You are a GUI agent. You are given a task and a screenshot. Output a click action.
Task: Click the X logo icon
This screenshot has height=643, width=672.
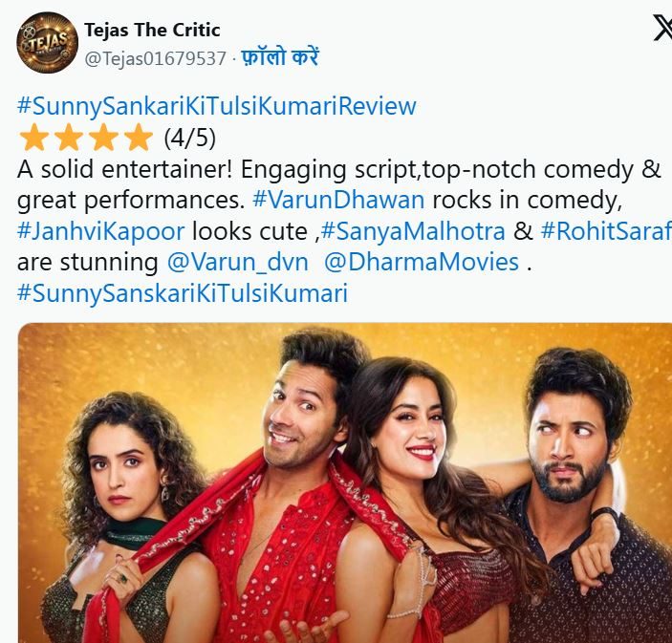click(x=662, y=28)
